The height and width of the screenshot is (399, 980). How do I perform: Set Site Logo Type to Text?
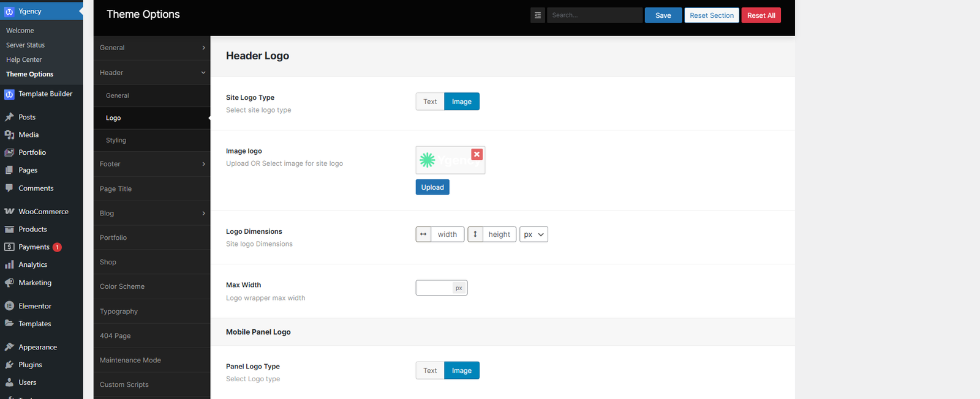(x=430, y=102)
